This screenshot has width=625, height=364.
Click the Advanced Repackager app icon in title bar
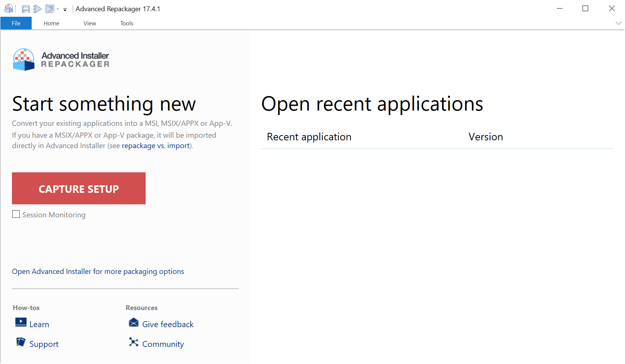click(9, 9)
